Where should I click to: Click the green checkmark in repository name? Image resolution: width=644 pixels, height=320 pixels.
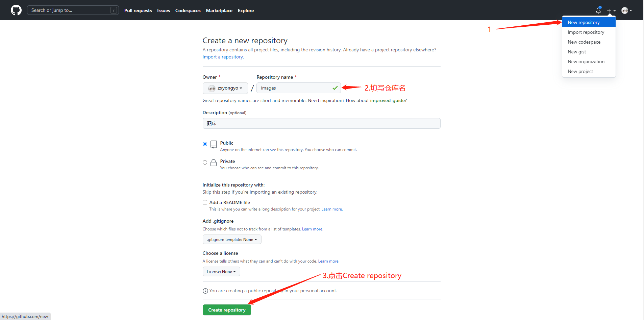[x=335, y=88]
